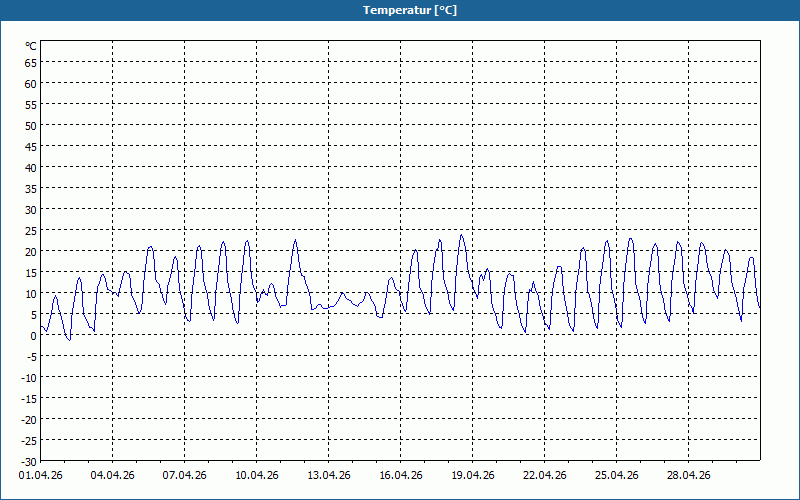
Task: Click the 25 value on temperature axis
Action: [x=31, y=231]
